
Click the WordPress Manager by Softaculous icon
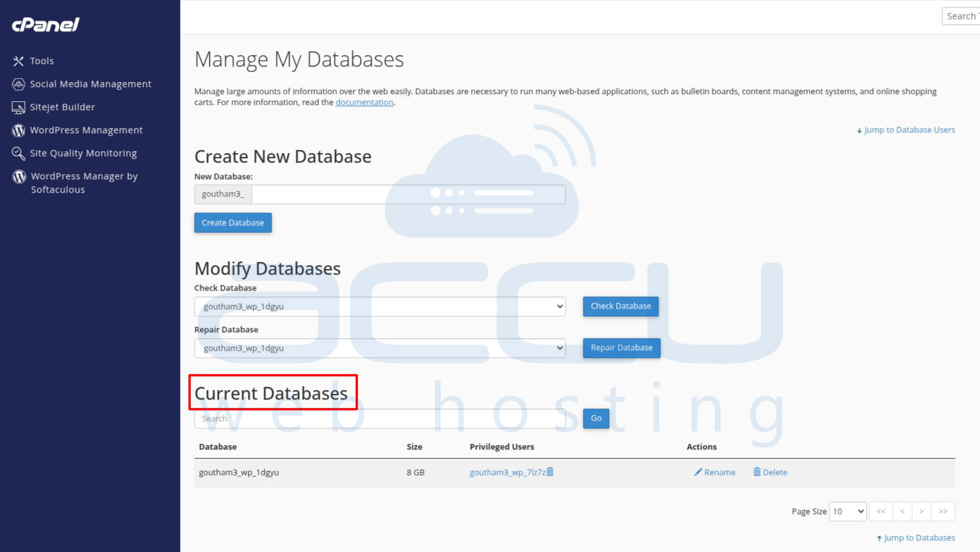[19, 177]
